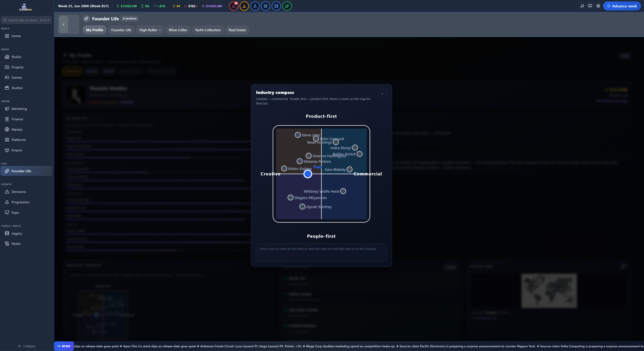
Task: Open Home from the sidebar
Action: (x=26, y=36)
